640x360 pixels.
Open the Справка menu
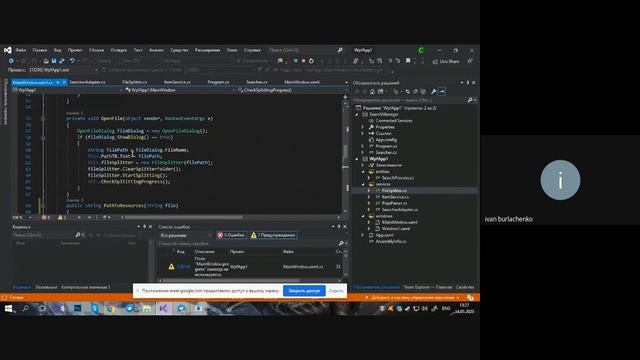[x=252, y=50]
